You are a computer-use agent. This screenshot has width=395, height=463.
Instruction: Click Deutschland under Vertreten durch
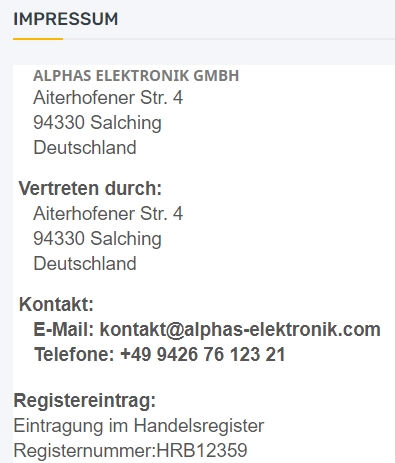click(85, 263)
